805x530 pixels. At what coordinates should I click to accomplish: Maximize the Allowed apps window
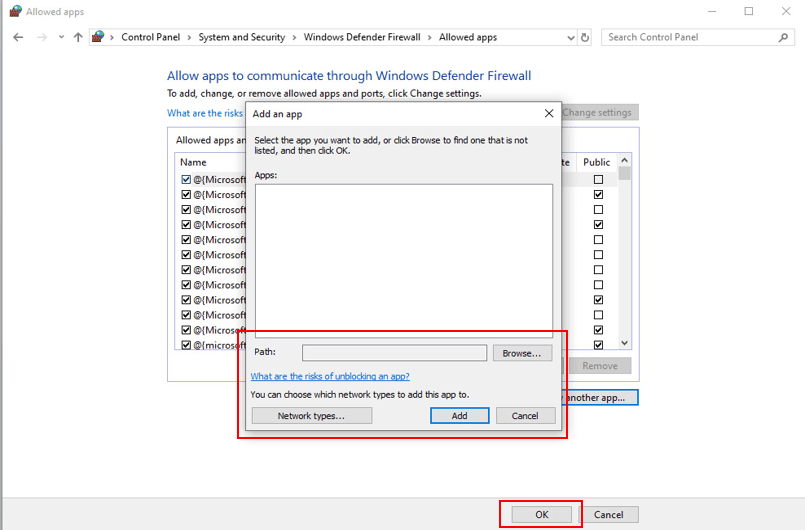[749, 11]
